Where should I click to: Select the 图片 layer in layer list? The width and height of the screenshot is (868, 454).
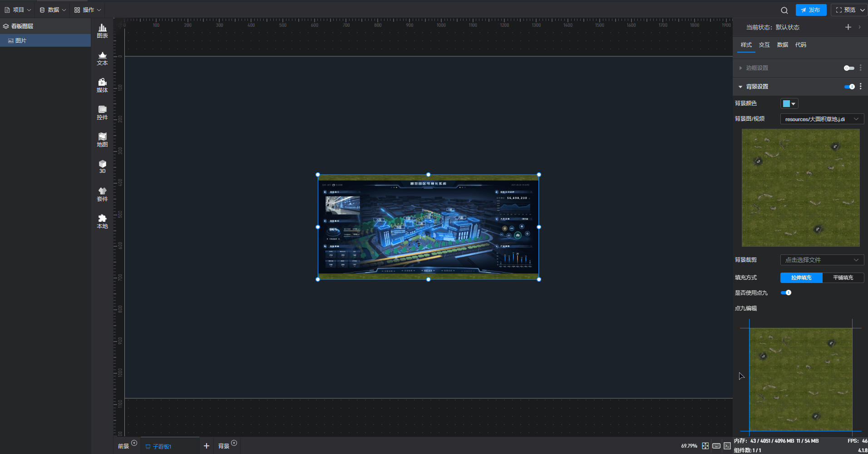(21, 41)
